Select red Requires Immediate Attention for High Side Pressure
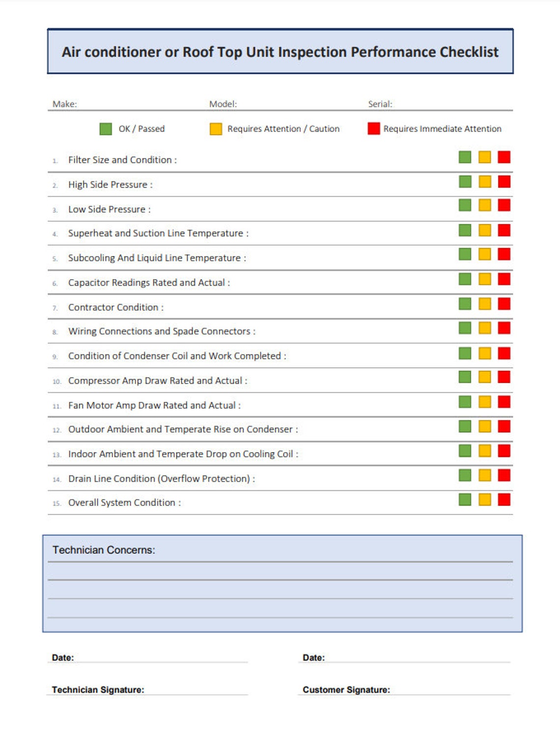The width and height of the screenshot is (560, 734). point(504,182)
